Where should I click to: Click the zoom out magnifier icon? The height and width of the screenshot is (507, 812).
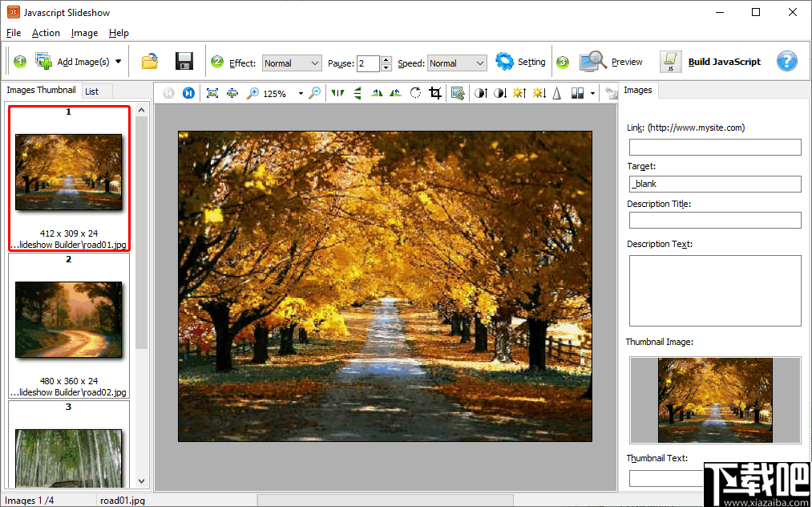pyautogui.click(x=315, y=93)
